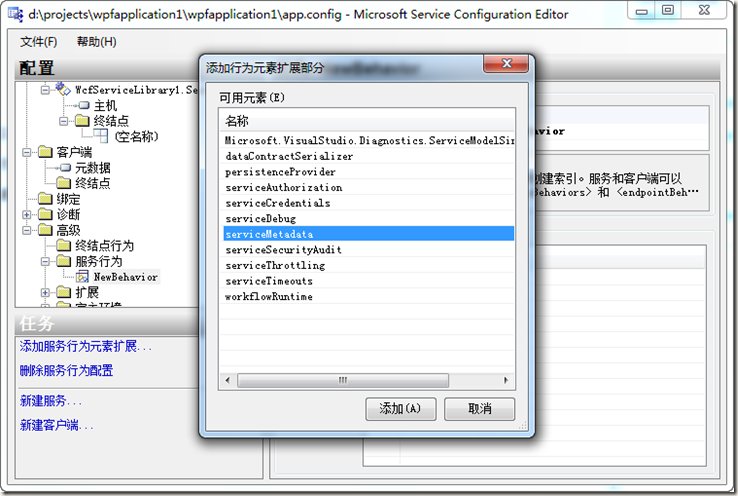Collapse the 客户端 tree node

point(27,152)
